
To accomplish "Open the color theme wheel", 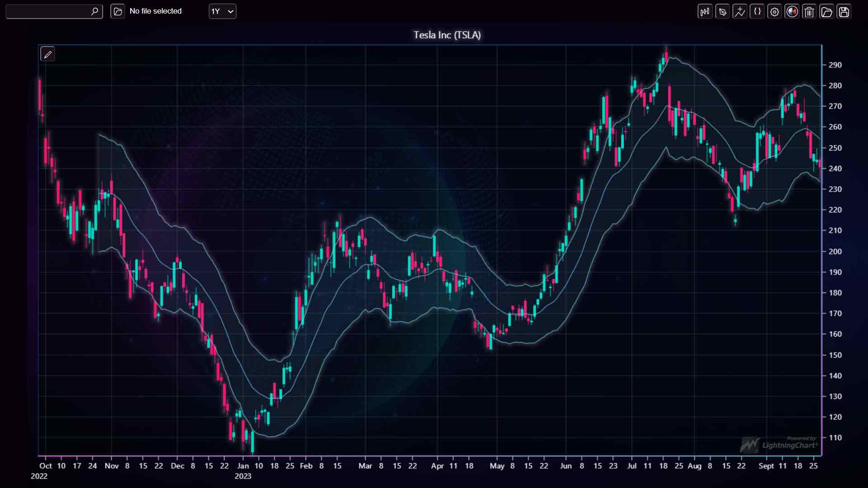I will coord(792,12).
